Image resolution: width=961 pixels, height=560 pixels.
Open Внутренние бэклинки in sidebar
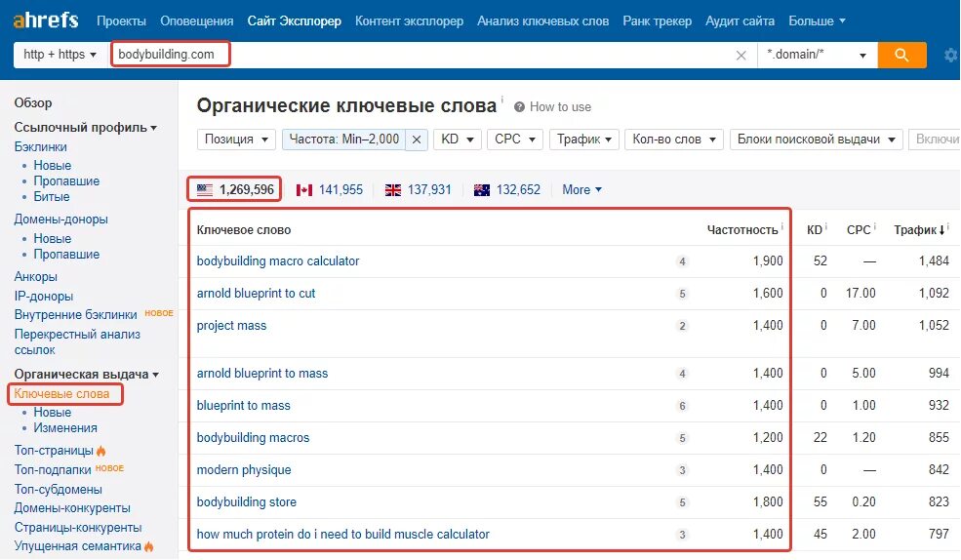tap(75, 315)
